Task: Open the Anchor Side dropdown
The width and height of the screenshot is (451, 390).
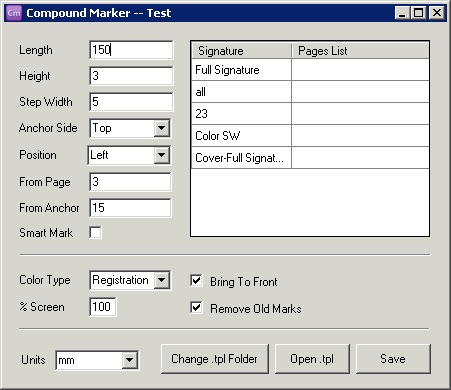Action: pyautogui.click(x=162, y=128)
